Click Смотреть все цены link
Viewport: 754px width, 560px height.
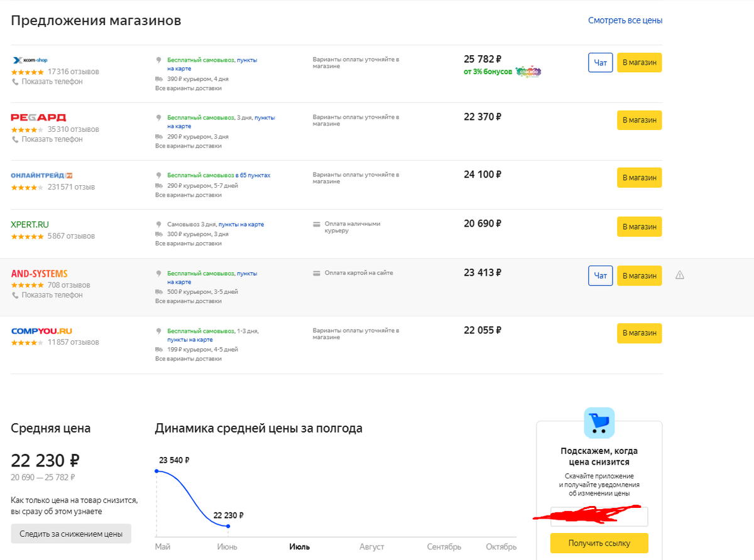click(625, 21)
